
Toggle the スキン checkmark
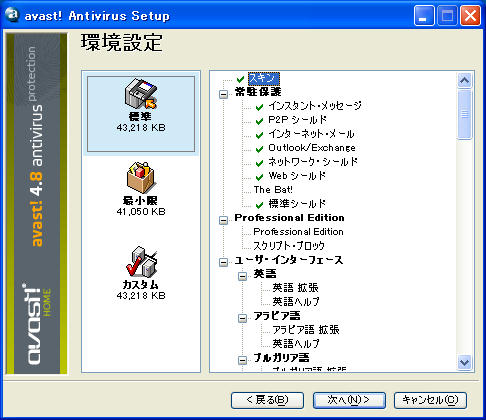point(240,79)
